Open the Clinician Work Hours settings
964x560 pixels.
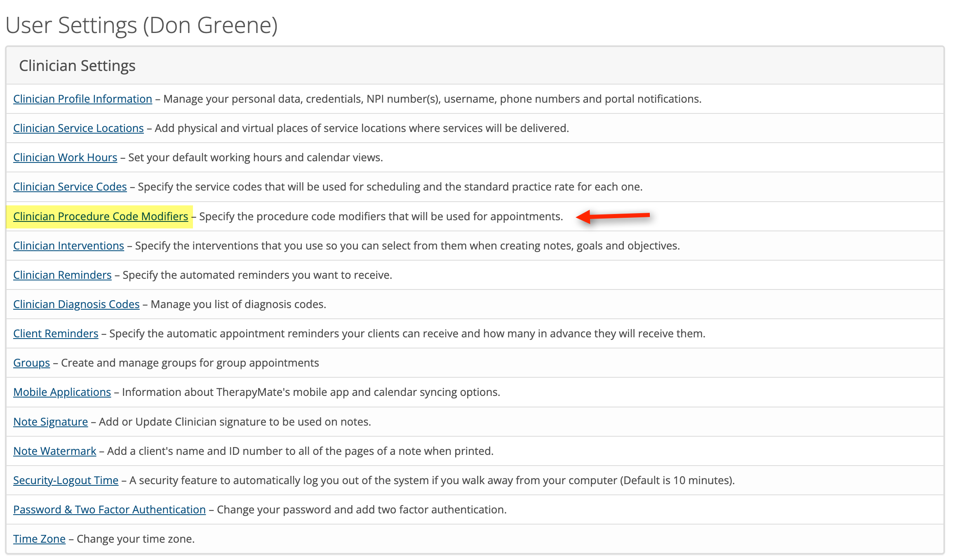[65, 158]
